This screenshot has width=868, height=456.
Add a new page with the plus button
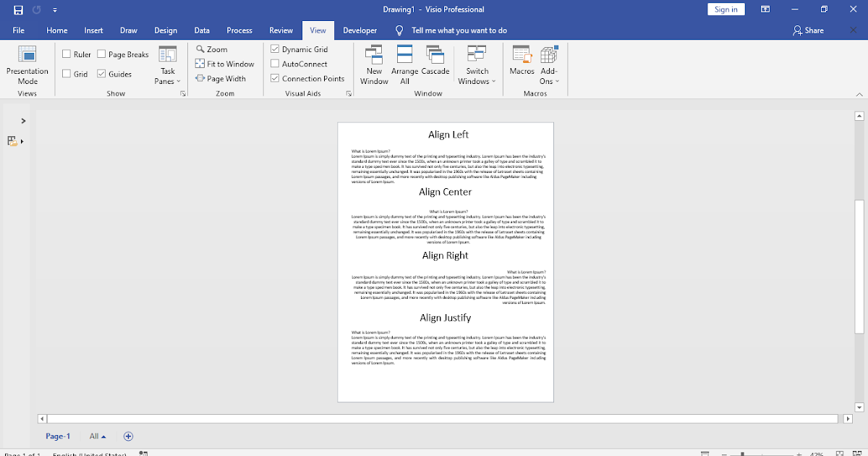(128, 436)
